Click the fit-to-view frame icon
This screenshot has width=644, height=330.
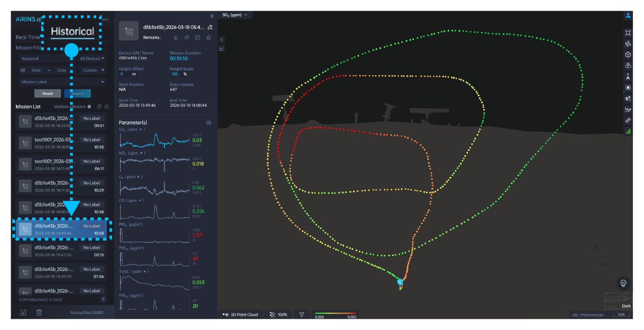[628, 33]
